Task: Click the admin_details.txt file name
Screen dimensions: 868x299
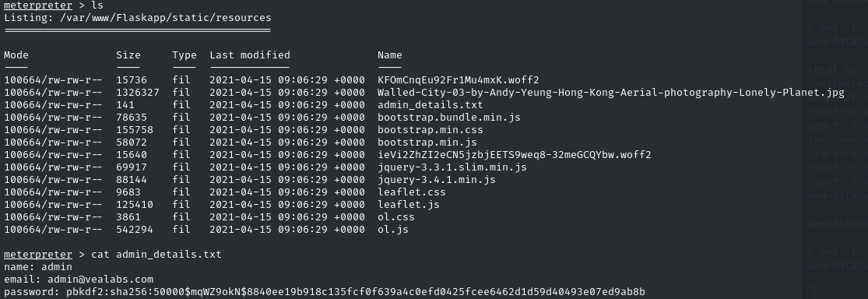Action: (430, 104)
